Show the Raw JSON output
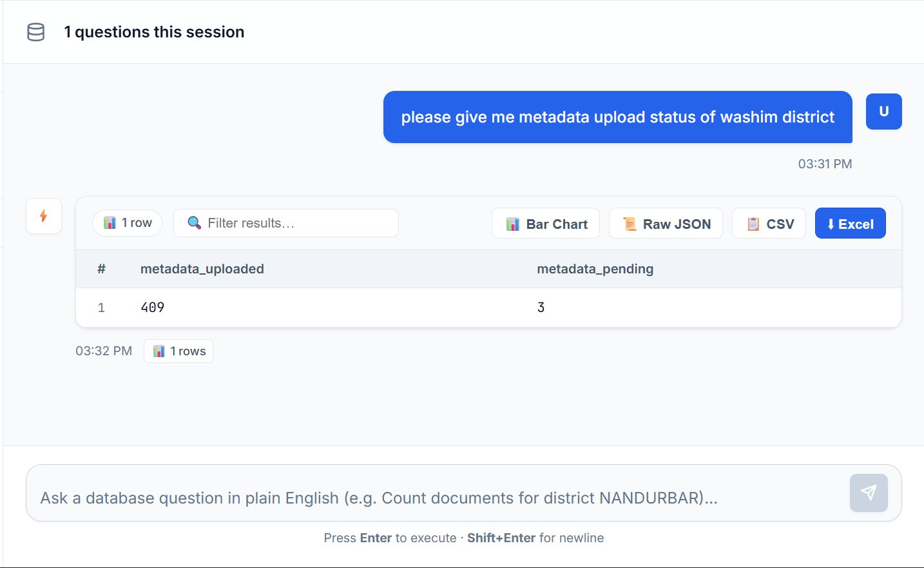Viewport: 924px width, 568px height. 666,224
